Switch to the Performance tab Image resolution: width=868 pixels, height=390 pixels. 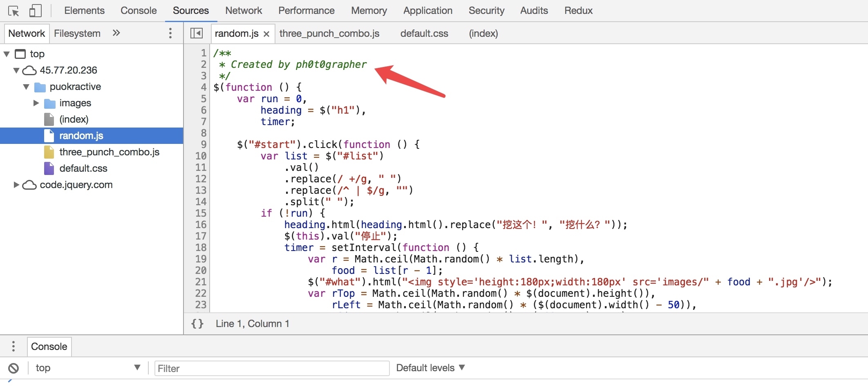[306, 11]
